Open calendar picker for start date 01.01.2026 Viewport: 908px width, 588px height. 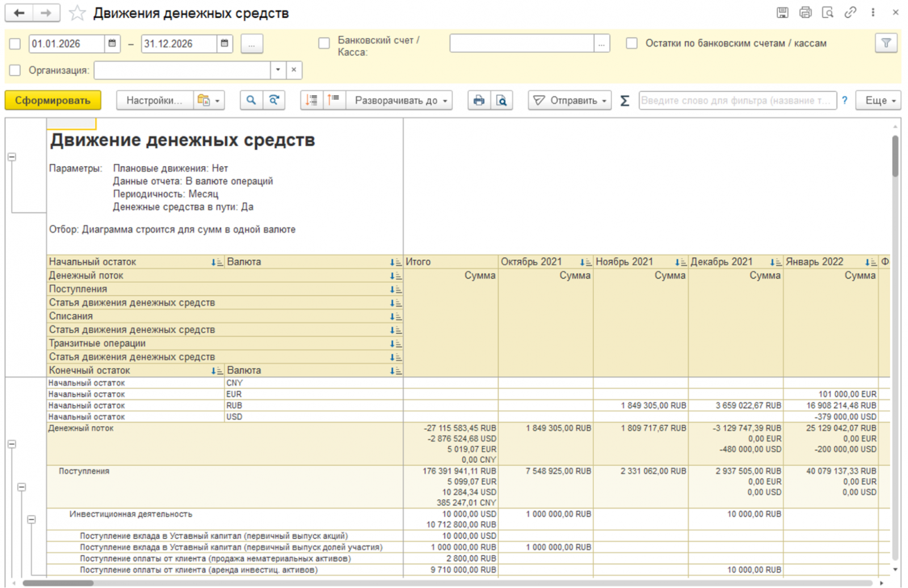112,43
